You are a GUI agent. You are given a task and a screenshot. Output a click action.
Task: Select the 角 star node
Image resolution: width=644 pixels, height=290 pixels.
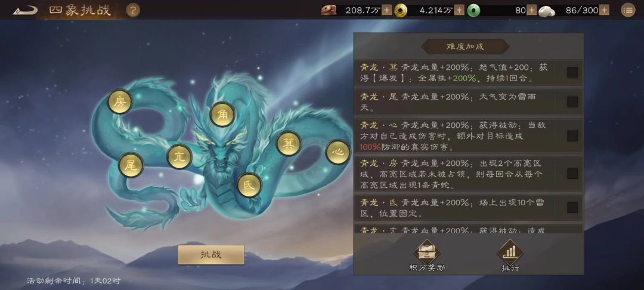coord(222,114)
